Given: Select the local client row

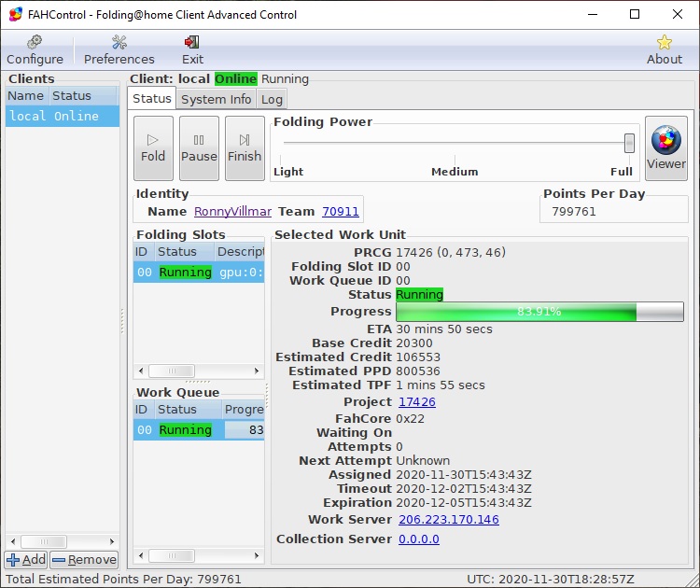Looking at the screenshot, I should (63, 116).
